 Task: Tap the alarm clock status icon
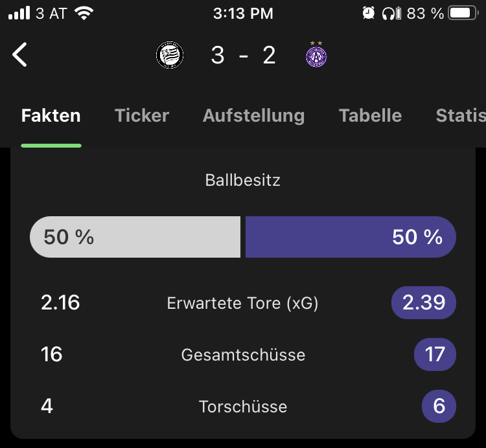coord(369,13)
